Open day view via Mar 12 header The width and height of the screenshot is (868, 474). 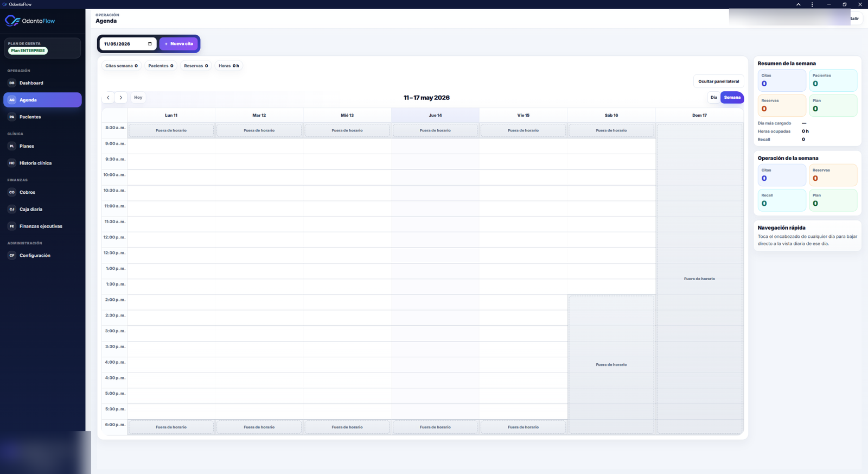tap(259, 115)
